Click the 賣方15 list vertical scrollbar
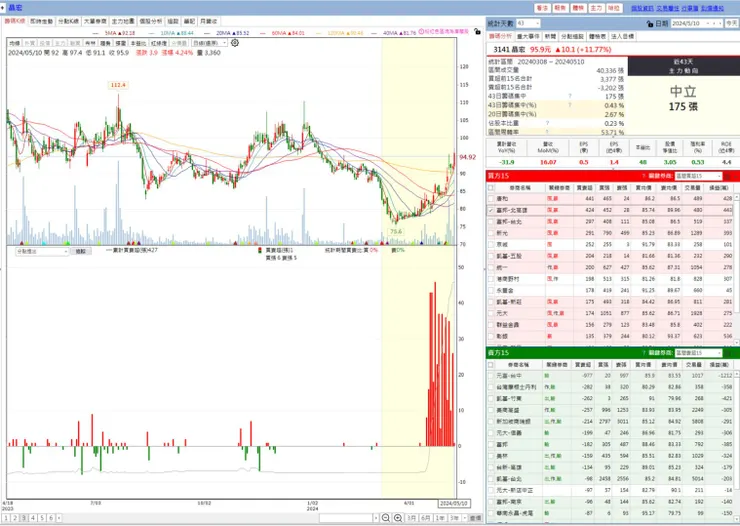Image resolution: width=740 pixels, height=526 pixels. 737,446
